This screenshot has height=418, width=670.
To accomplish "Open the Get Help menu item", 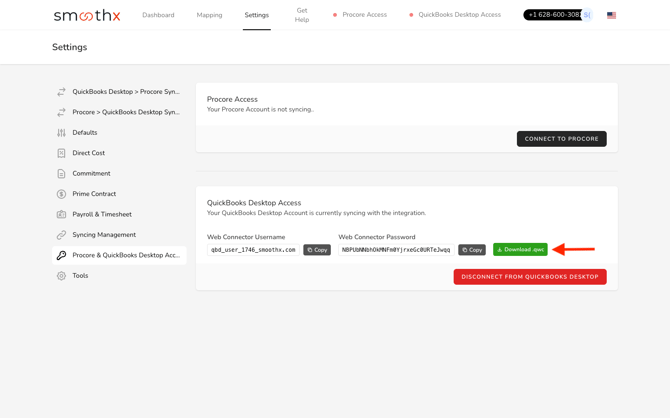I will pyautogui.click(x=301, y=15).
